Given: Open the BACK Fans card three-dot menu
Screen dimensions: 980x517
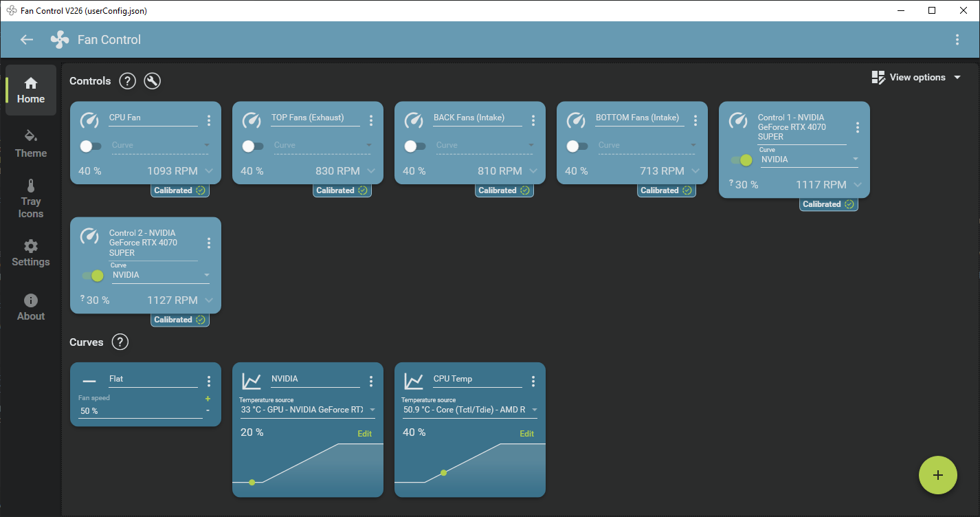Looking at the screenshot, I should point(533,120).
